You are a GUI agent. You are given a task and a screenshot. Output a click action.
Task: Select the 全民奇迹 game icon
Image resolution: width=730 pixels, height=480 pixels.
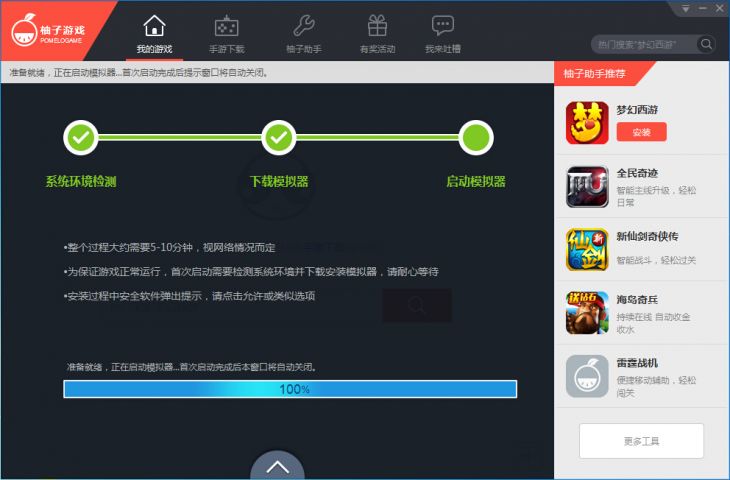click(x=587, y=186)
